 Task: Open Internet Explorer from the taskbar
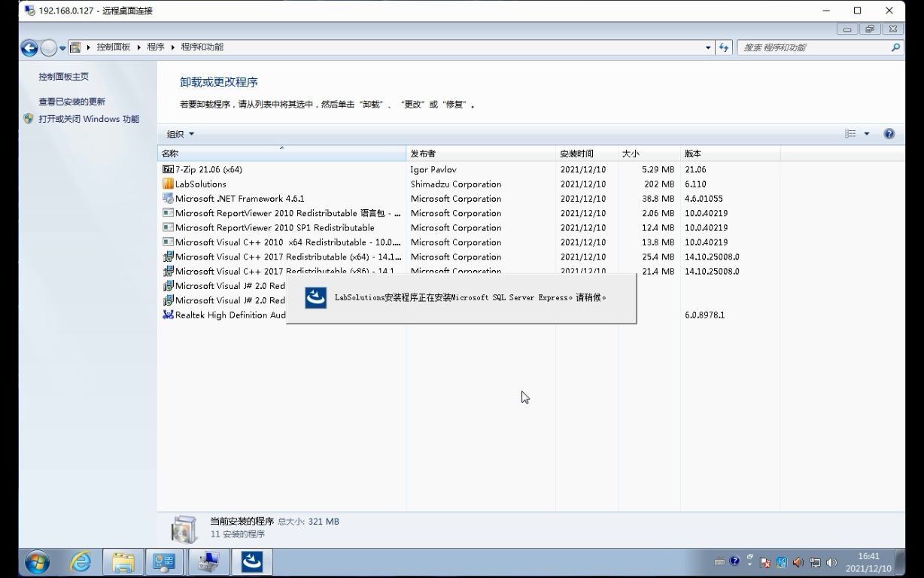pyautogui.click(x=80, y=561)
